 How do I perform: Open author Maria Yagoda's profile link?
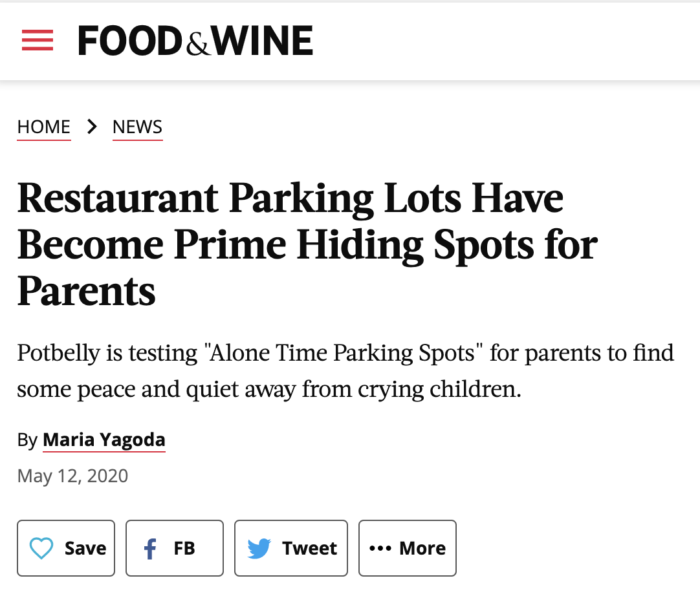[104, 440]
